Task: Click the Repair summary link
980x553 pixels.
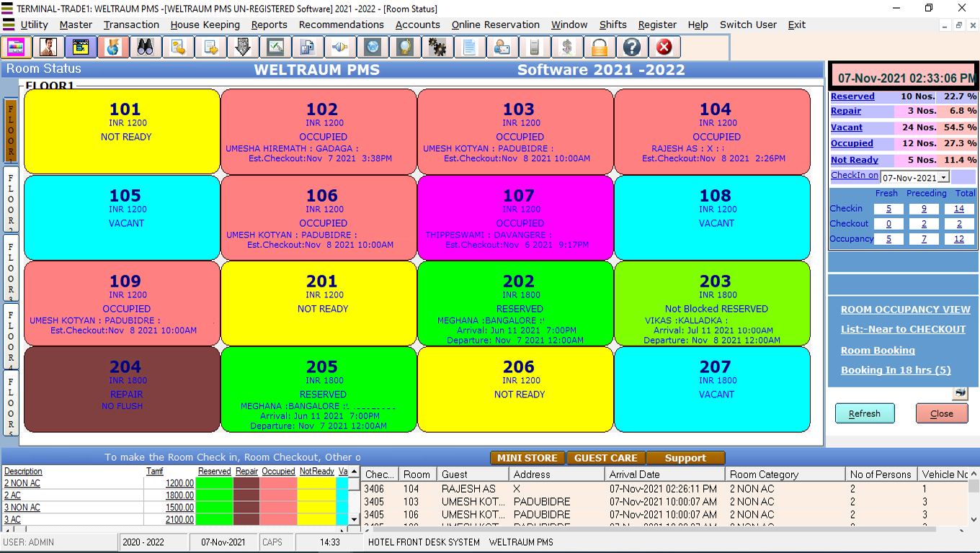Action: 846,111
